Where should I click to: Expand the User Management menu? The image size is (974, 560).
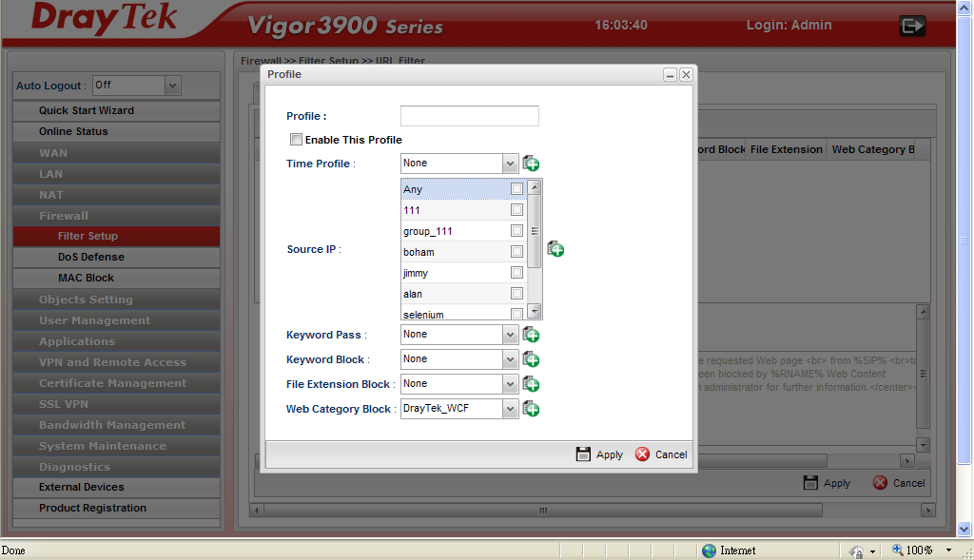(116, 320)
